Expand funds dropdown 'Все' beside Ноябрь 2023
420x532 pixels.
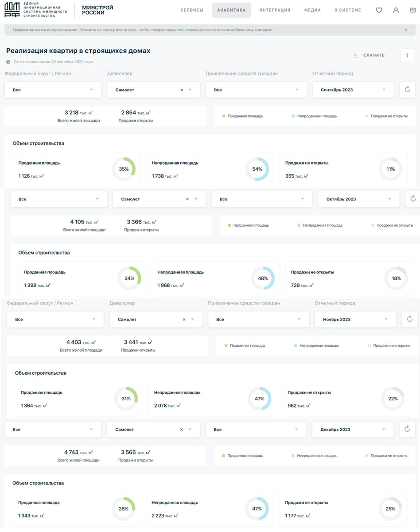coord(259,319)
